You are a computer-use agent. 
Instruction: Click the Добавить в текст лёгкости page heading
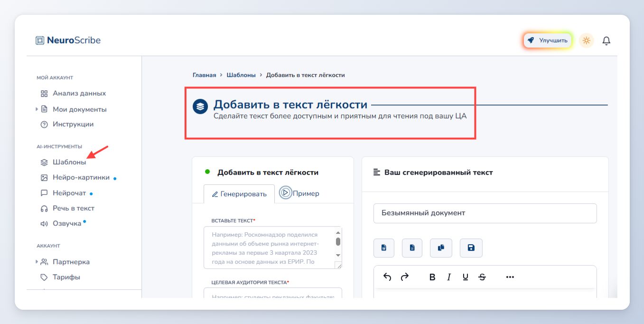tap(290, 105)
